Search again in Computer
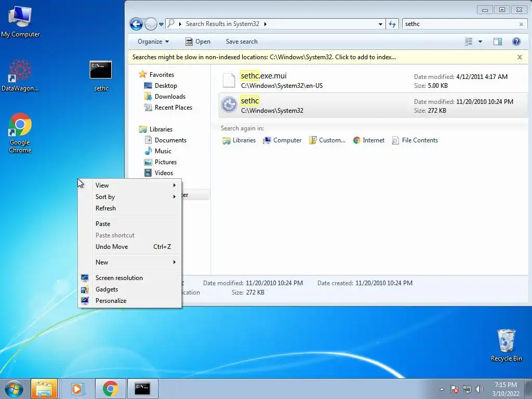The height and width of the screenshot is (399, 532). coord(282,140)
